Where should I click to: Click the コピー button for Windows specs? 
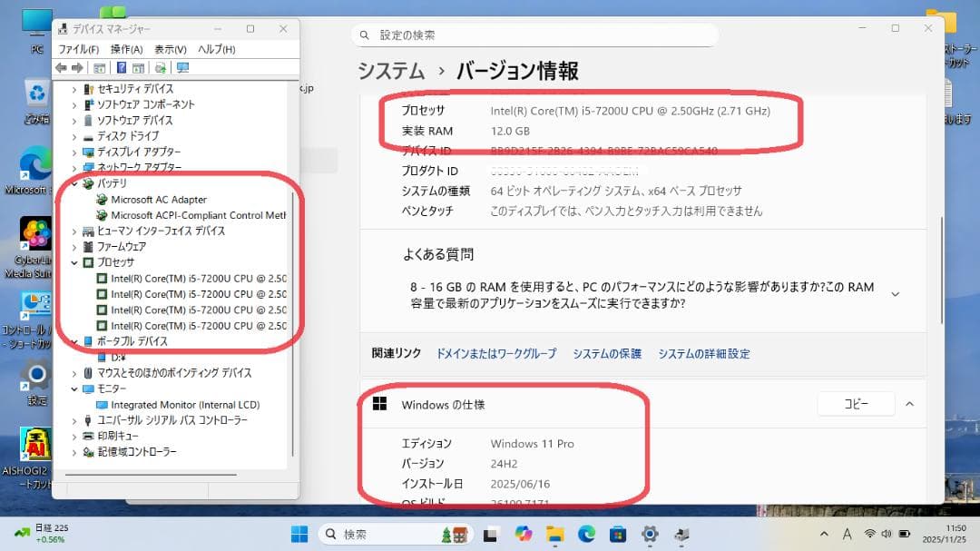tap(855, 404)
